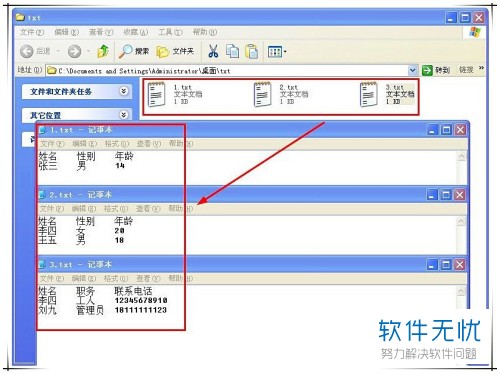Viewport: 500px width, 374px height.
Task: Click the Windows flag logo in Explorer
Action: tap(475, 32)
